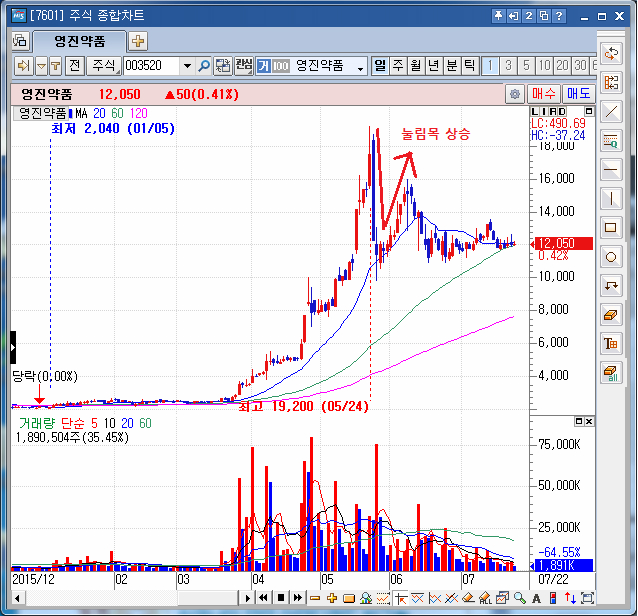The height and width of the screenshot is (616, 638).
Task: Switch chart to daily (일) period
Action: click(380, 66)
